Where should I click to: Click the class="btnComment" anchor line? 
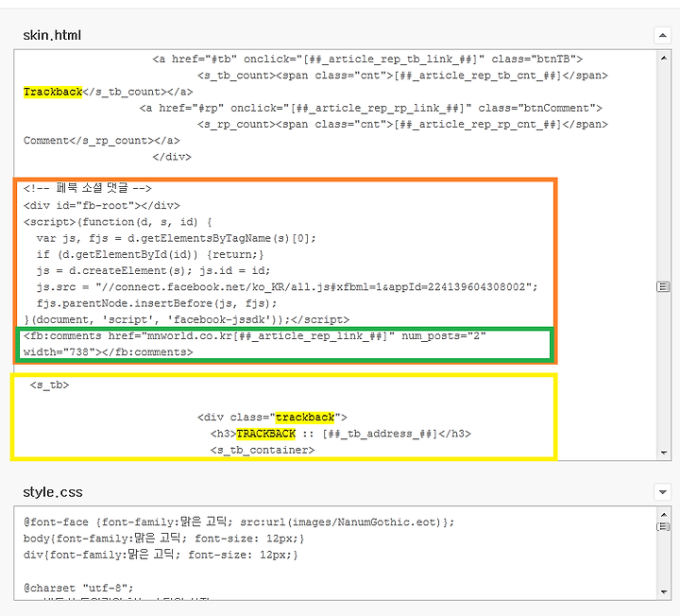pos(371,108)
